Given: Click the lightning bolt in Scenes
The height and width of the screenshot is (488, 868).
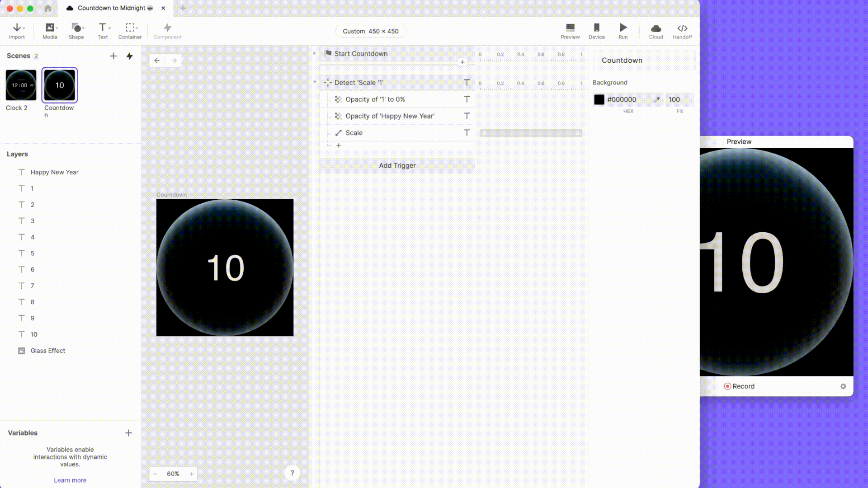Looking at the screenshot, I should (130, 56).
